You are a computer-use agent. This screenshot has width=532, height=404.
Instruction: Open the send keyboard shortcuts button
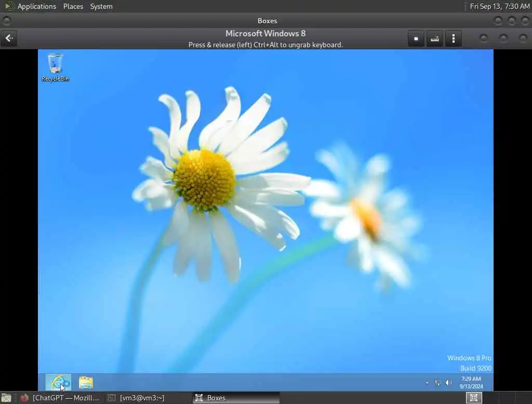[x=435, y=38]
